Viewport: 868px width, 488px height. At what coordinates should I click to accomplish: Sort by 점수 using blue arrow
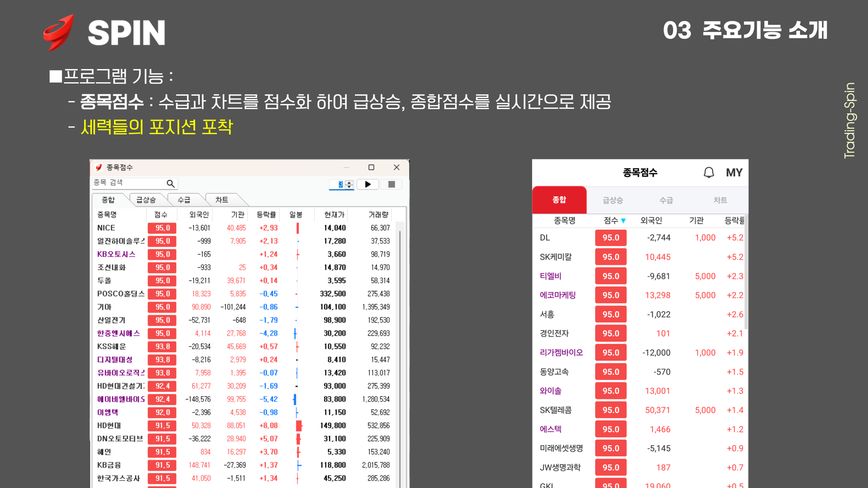point(623,221)
